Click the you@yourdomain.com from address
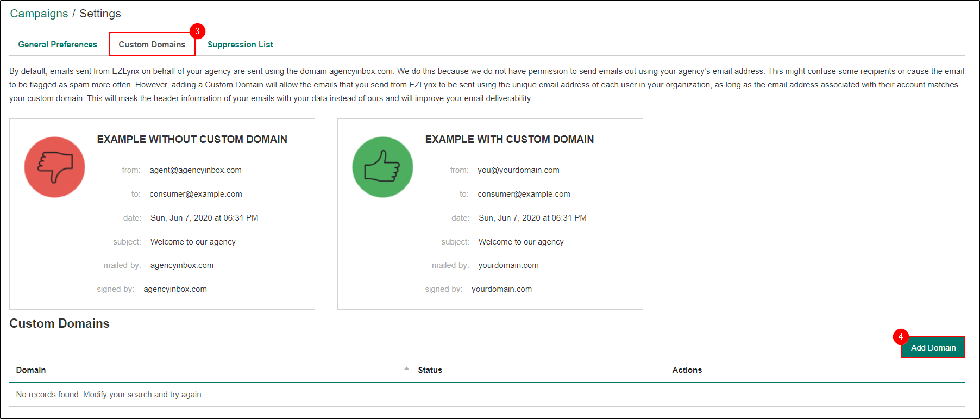The image size is (980, 419). coord(518,170)
